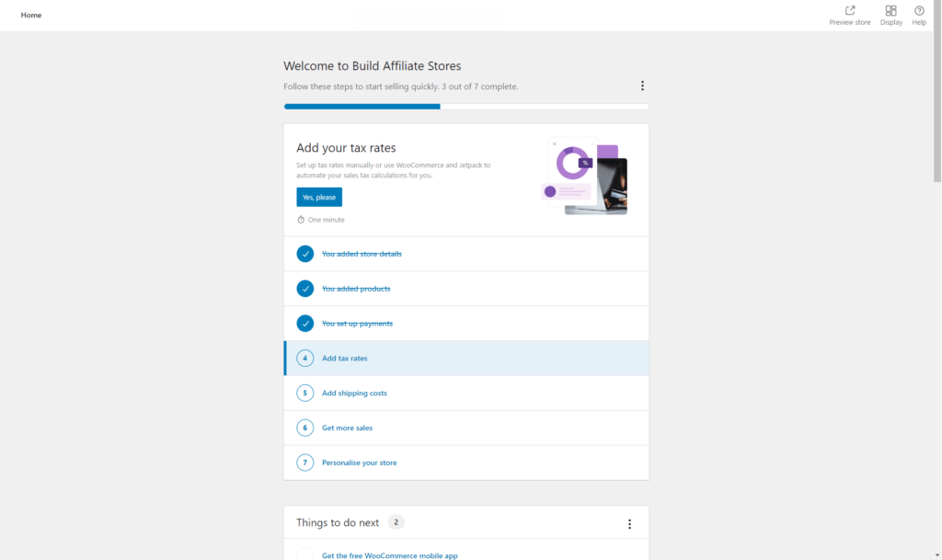Viewport: 942px width, 560px height.
Task: Select Home in the admin bar
Action: [x=30, y=15]
